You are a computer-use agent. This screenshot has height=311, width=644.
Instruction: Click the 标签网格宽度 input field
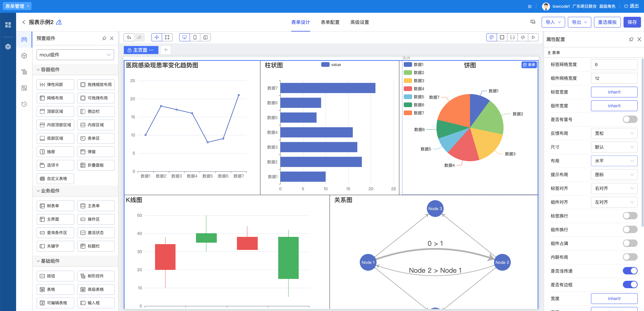pyautogui.click(x=614, y=64)
